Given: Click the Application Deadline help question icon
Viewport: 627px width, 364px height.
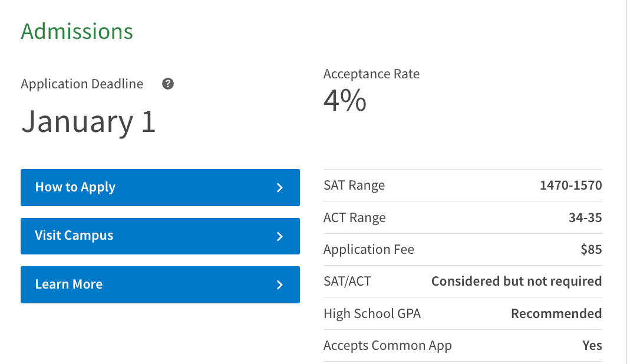Looking at the screenshot, I should [x=168, y=84].
